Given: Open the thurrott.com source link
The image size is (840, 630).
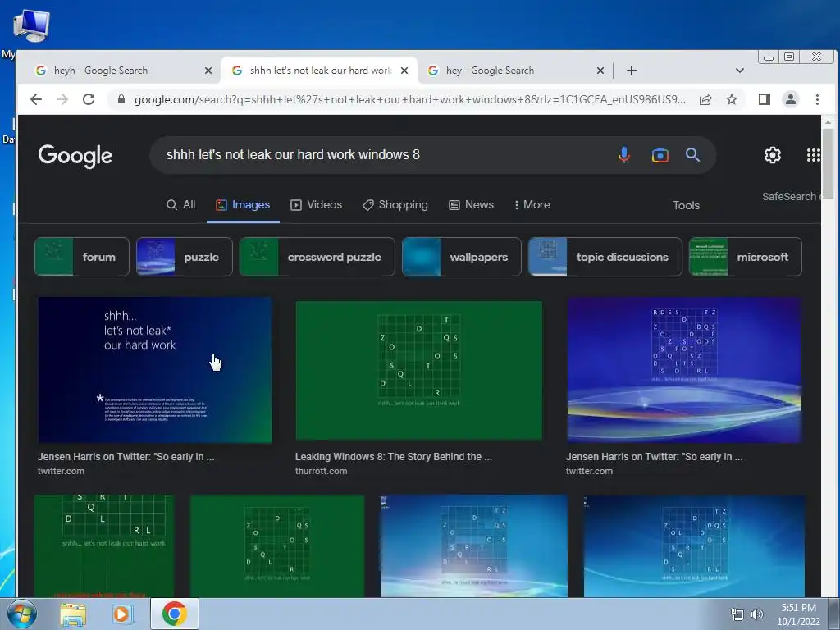Looking at the screenshot, I should [x=321, y=471].
